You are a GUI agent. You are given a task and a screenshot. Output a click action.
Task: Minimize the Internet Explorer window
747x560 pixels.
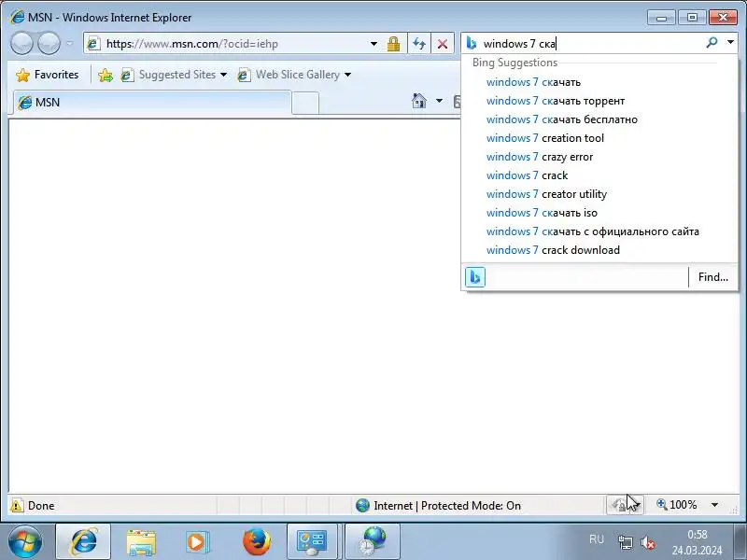pos(662,18)
